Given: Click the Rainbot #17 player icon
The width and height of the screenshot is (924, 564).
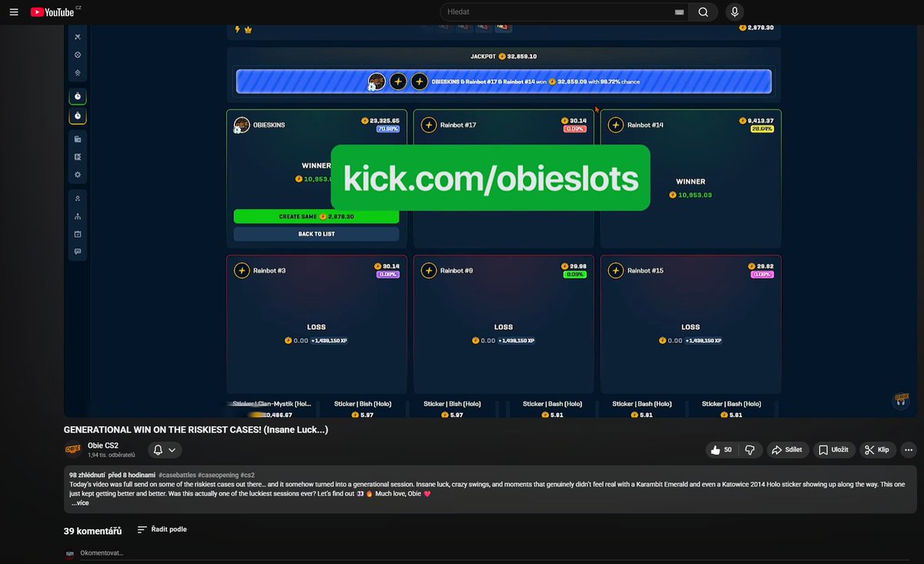Looking at the screenshot, I should pyautogui.click(x=429, y=125).
